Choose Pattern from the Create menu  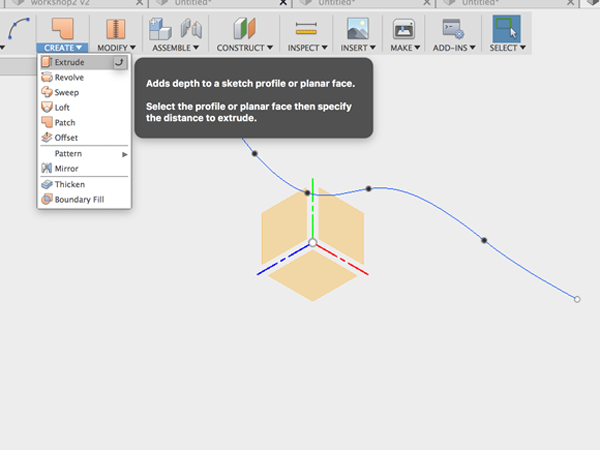[x=84, y=153]
